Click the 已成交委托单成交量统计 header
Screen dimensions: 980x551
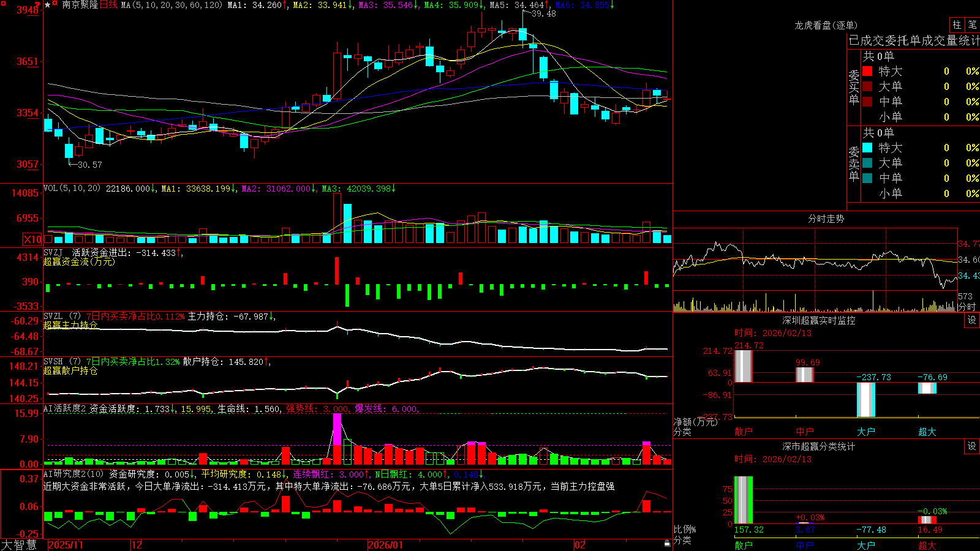[x=914, y=40]
